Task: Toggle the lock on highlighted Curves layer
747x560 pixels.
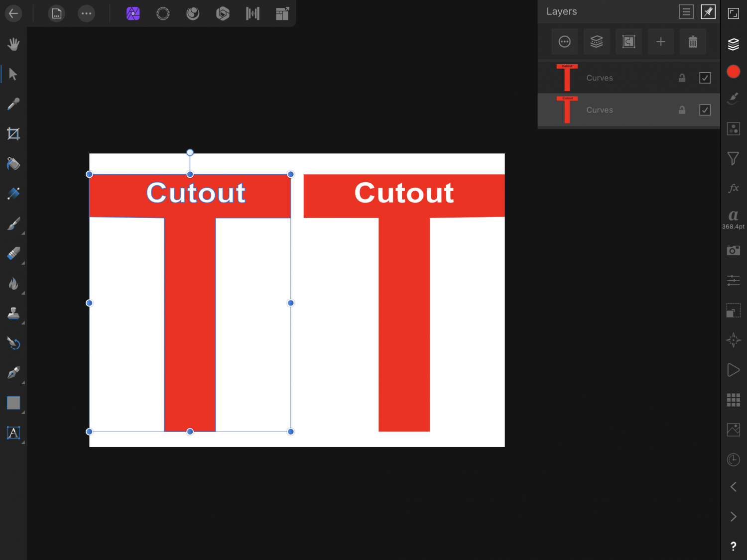Action: pyautogui.click(x=682, y=110)
